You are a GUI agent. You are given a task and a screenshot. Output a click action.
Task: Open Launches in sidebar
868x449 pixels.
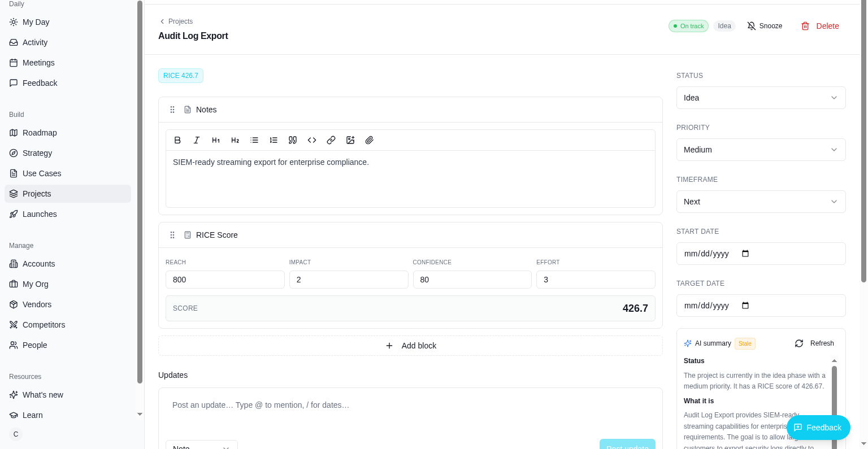pyautogui.click(x=68, y=214)
